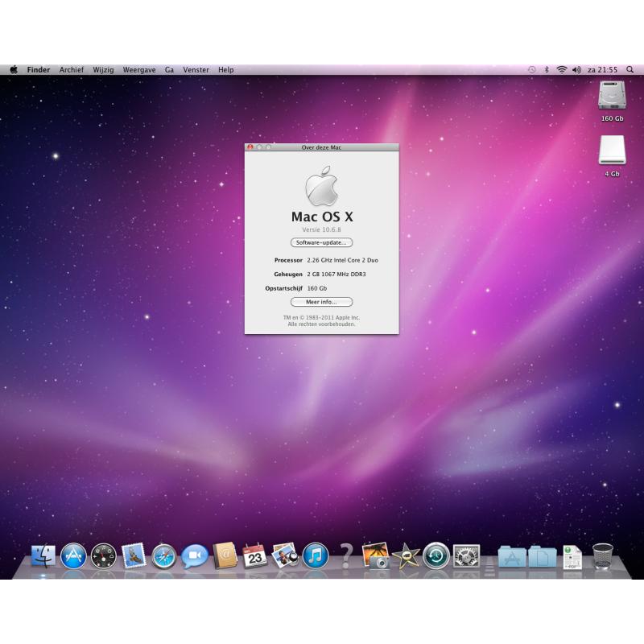The image size is (644, 644).
Task: Open the Apple menu
Action: pos(14,69)
